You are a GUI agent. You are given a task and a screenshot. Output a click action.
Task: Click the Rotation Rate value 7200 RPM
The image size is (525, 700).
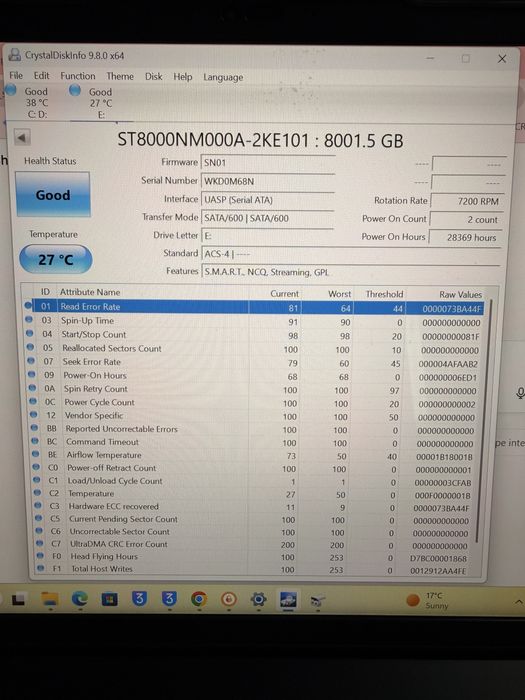(467, 201)
